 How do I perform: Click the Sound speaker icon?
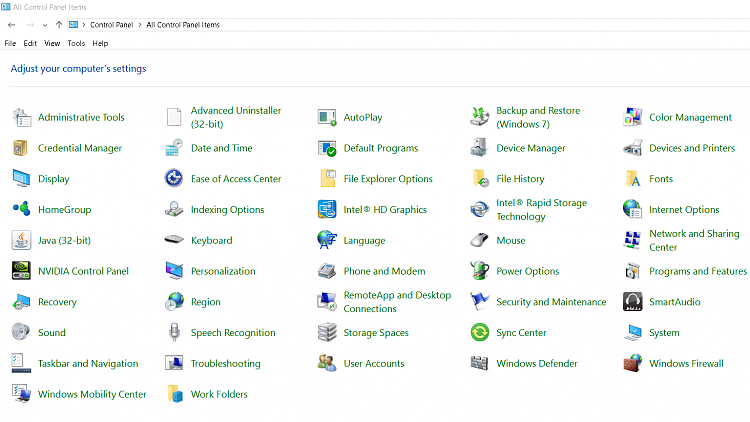21,332
